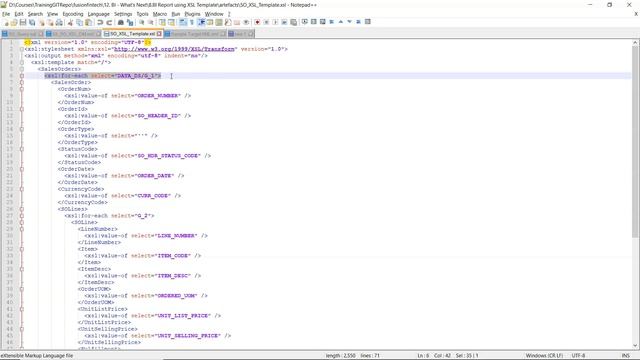The height and width of the screenshot is (360, 640).
Task: Open the File menu
Action: click(x=6, y=14)
